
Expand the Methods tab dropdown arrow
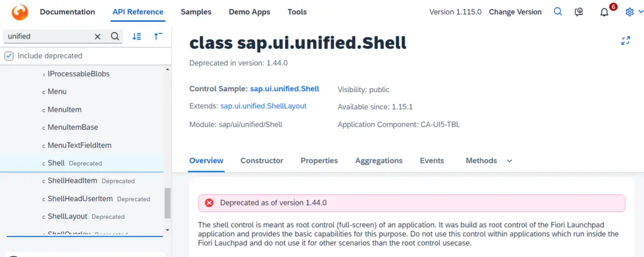[509, 161]
